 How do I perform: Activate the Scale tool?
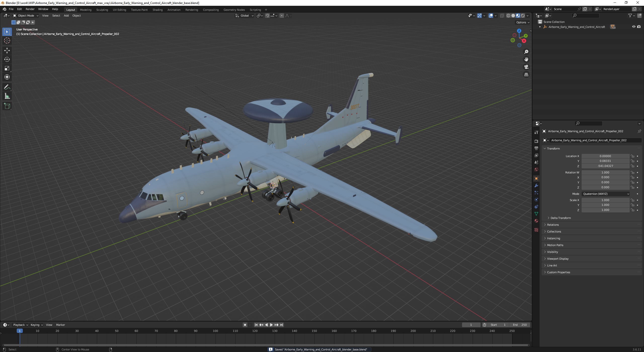pos(7,68)
